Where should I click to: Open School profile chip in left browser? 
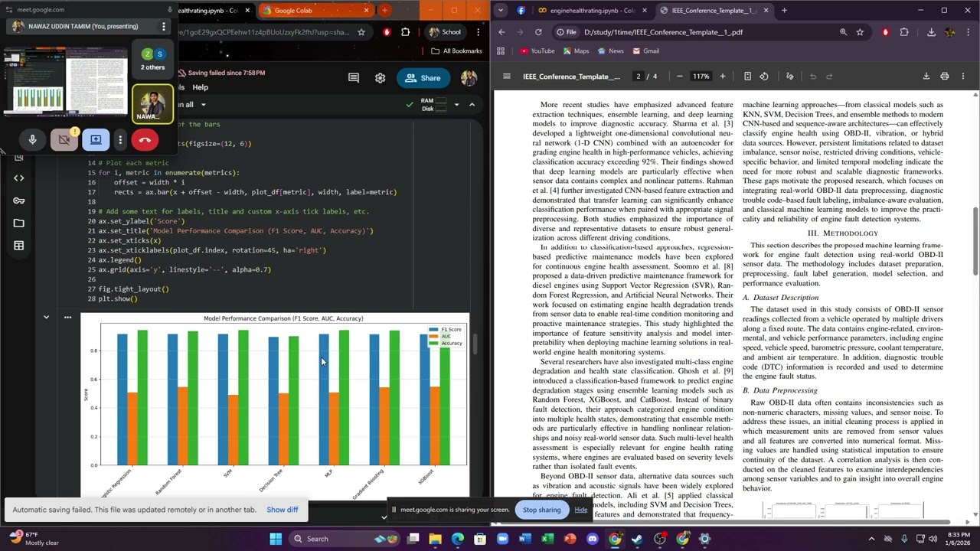445,32
